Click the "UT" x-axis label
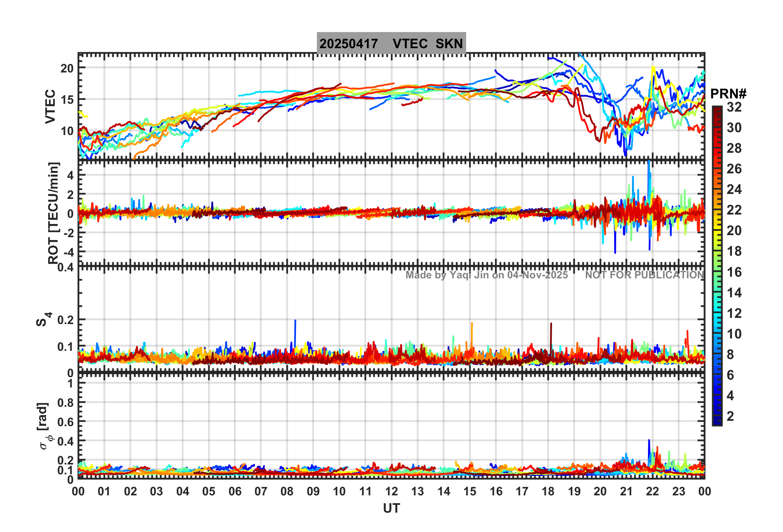Viewport: 783px width, 532px height. click(391, 509)
